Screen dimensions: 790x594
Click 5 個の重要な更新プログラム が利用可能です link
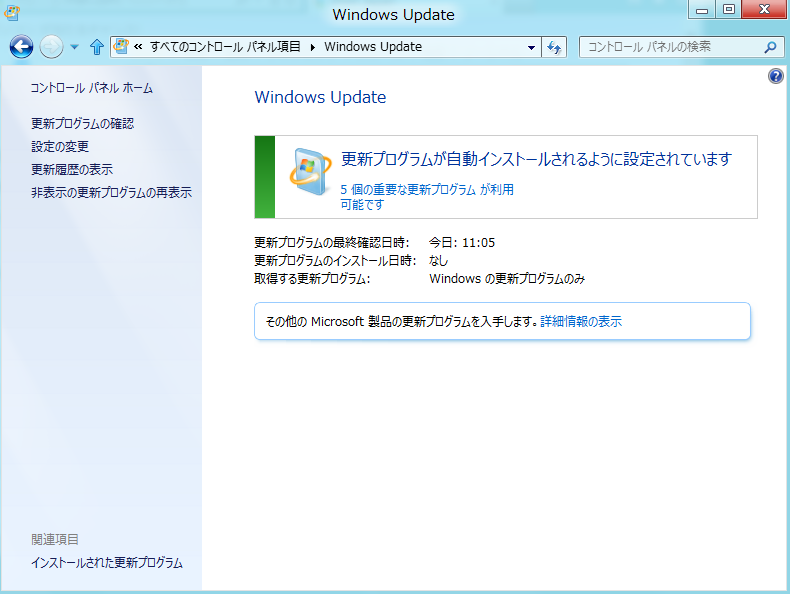tap(427, 197)
